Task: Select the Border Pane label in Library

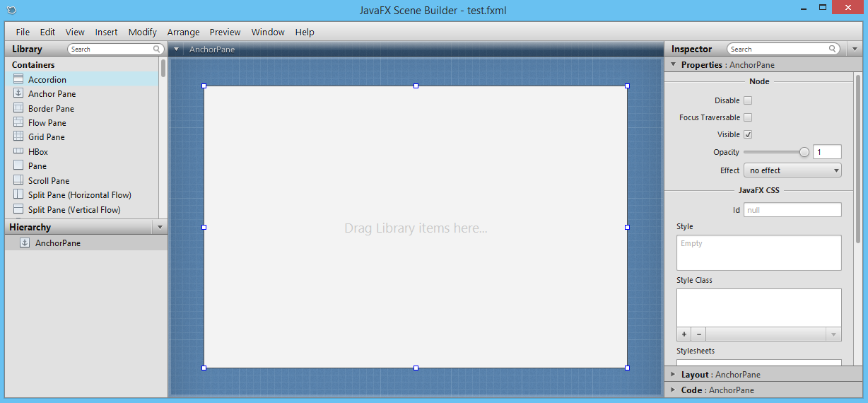Action: 51,109
